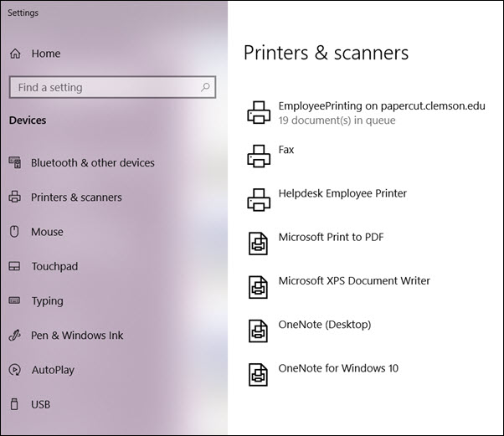
Task: Click the Printers & scanners sidebar icon
Action: tap(14, 197)
